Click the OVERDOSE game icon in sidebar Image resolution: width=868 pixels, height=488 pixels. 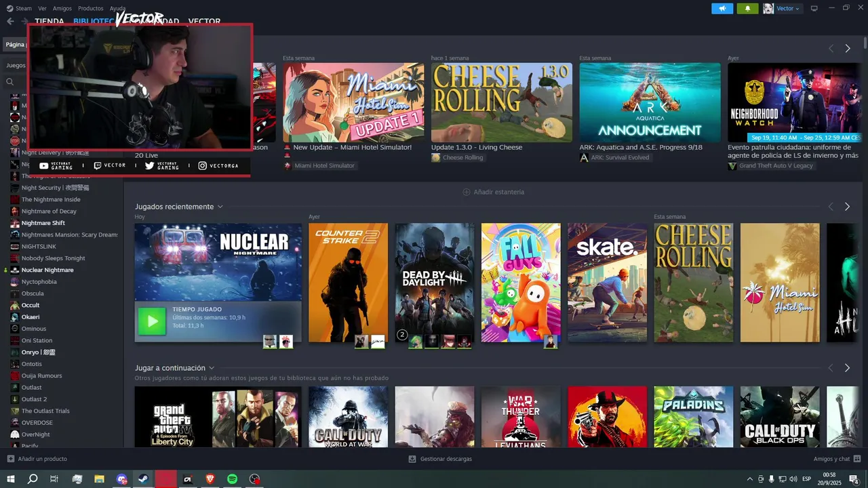15,422
